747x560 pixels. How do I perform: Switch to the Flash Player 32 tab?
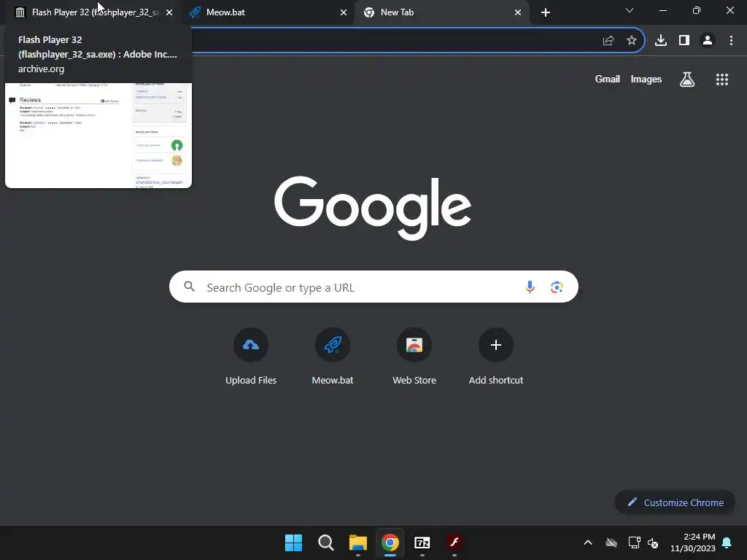pyautogui.click(x=90, y=12)
